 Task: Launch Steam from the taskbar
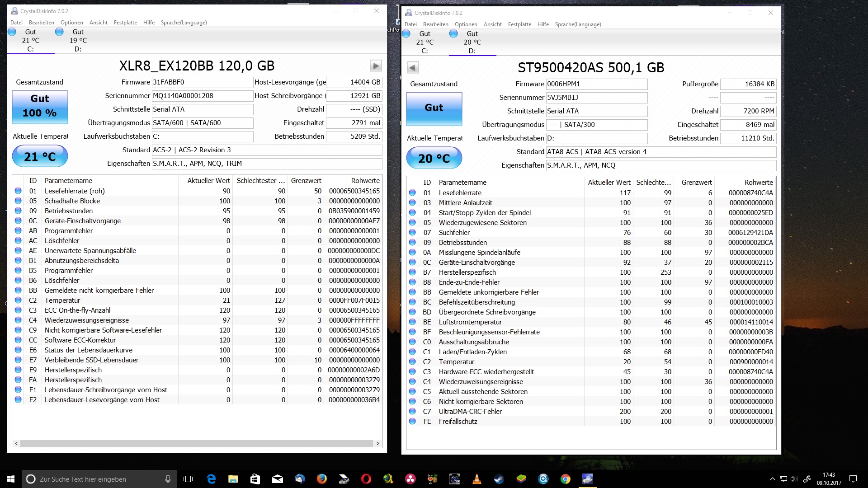[x=499, y=479]
